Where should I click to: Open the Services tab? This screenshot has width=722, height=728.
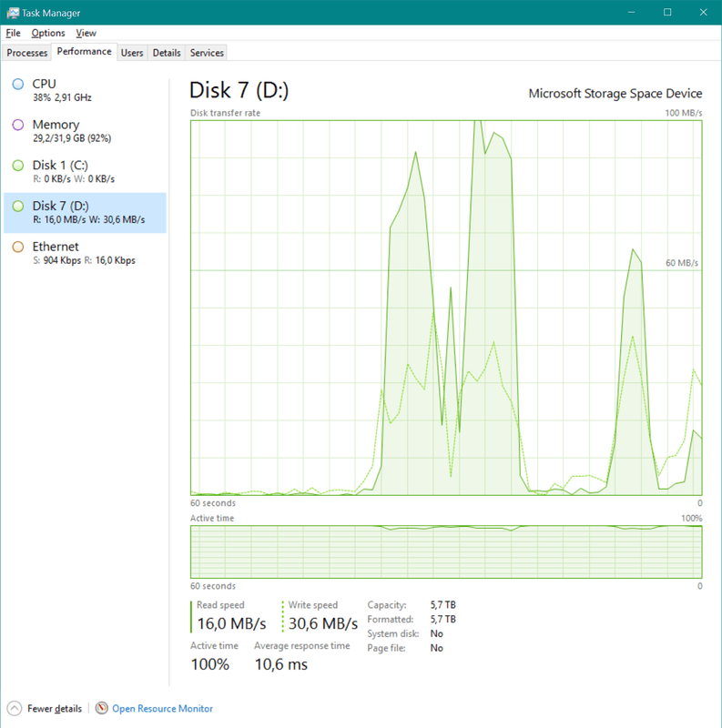[207, 53]
